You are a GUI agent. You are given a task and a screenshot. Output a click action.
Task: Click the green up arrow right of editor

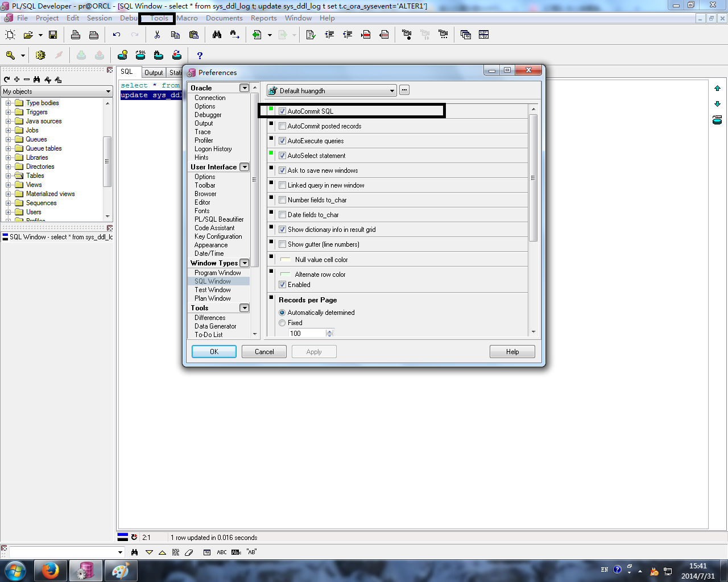tap(717, 88)
